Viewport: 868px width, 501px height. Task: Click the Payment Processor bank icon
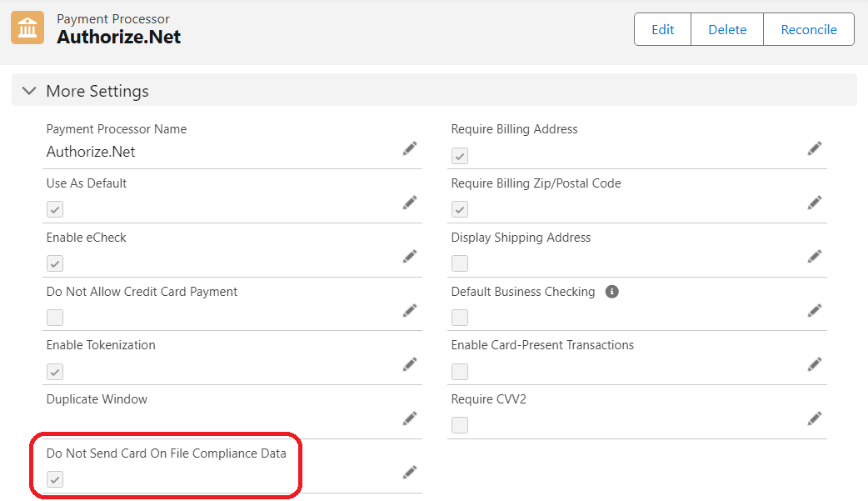tap(27, 28)
